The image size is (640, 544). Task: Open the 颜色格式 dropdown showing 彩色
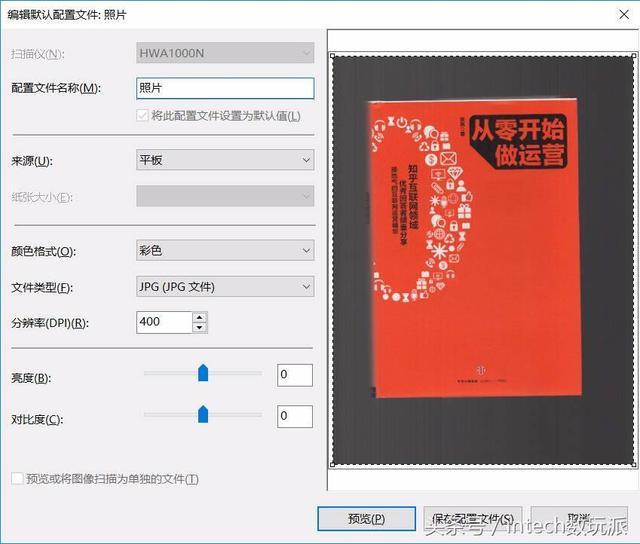tap(225, 250)
